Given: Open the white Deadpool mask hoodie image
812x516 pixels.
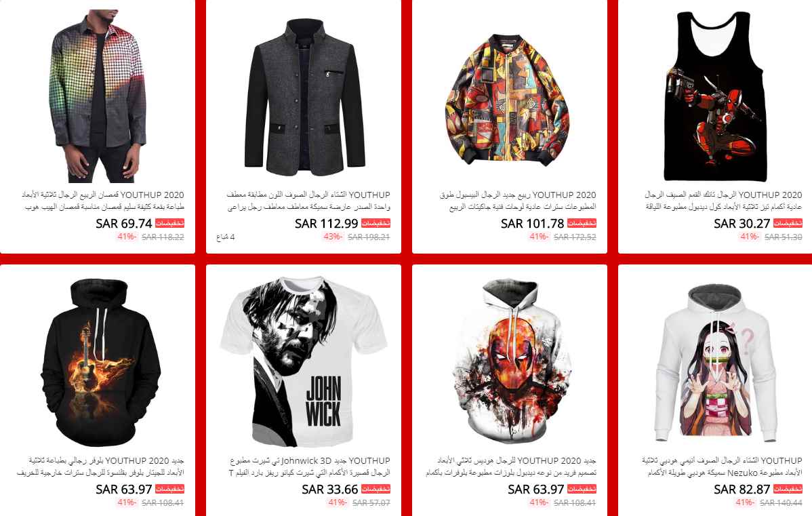Looking at the screenshot, I should (510, 361).
